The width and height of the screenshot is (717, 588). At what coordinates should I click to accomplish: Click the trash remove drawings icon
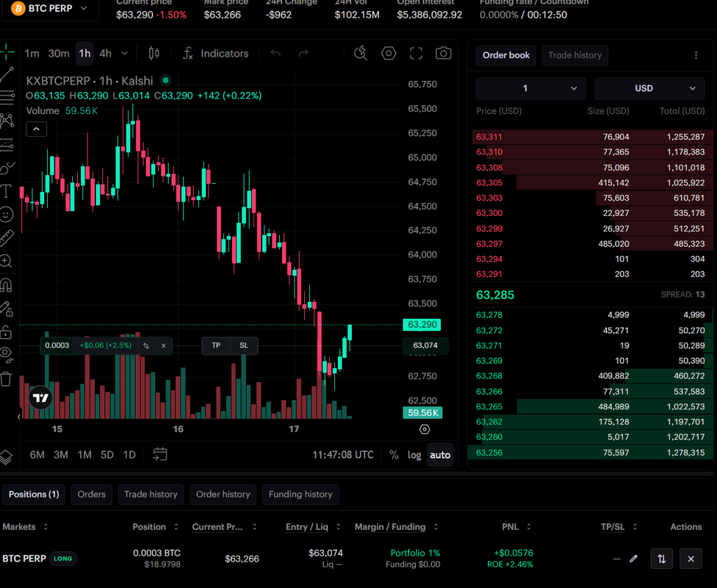pyautogui.click(x=6, y=379)
